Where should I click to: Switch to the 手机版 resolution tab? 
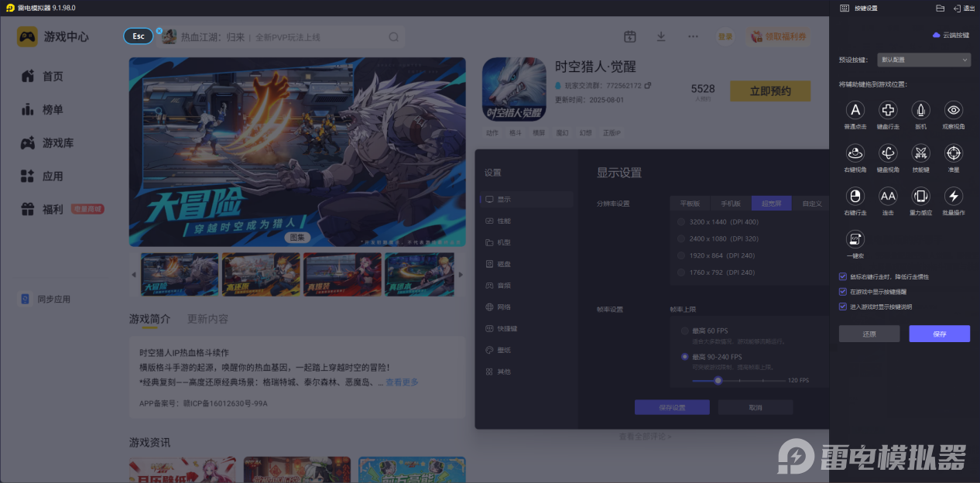(731, 204)
